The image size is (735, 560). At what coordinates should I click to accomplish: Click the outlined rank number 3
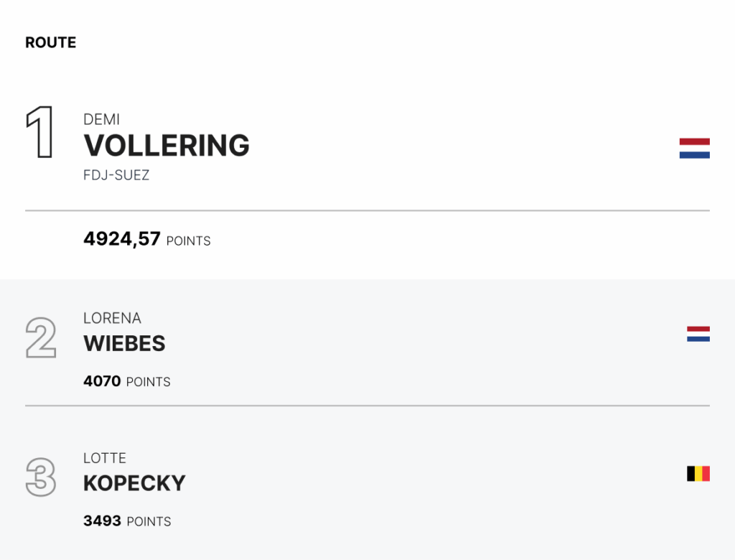click(x=41, y=477)
